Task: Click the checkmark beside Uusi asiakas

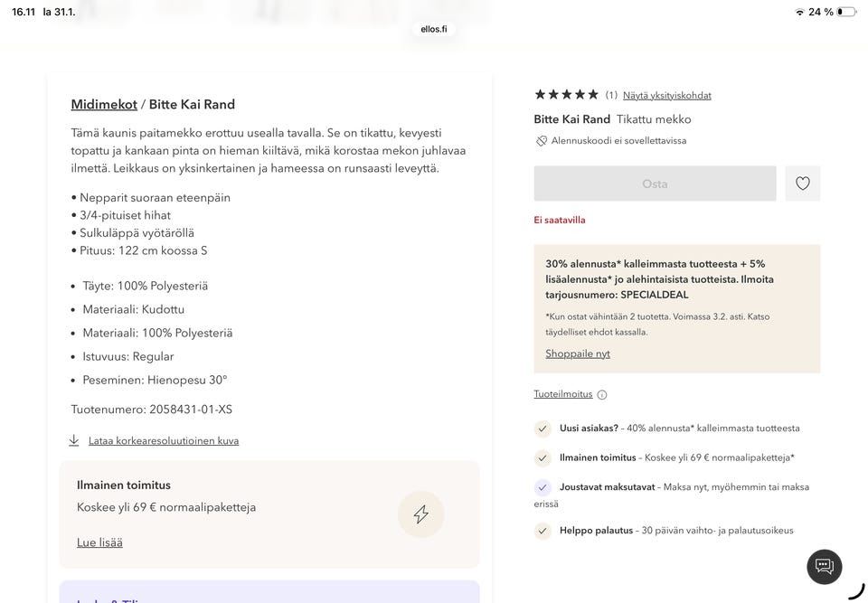Action: (x=542, y=429)
